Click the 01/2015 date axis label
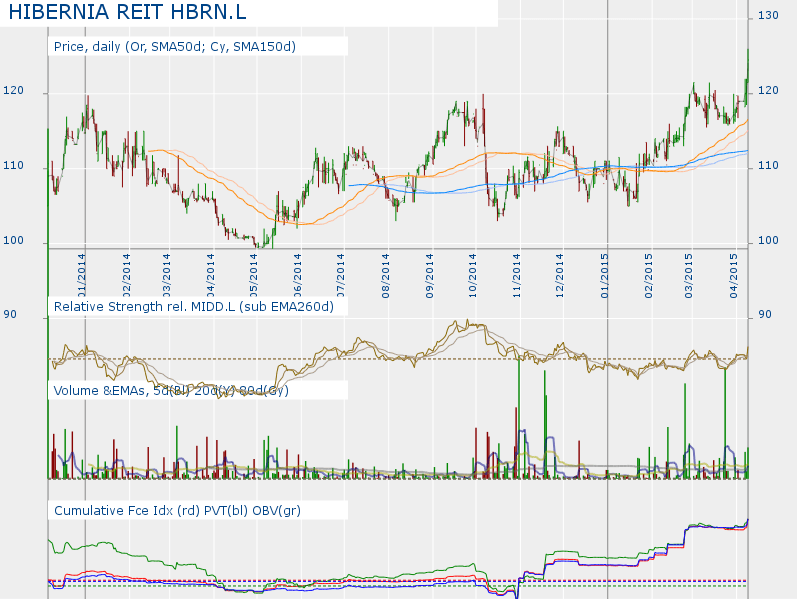 tap(604, 276)
